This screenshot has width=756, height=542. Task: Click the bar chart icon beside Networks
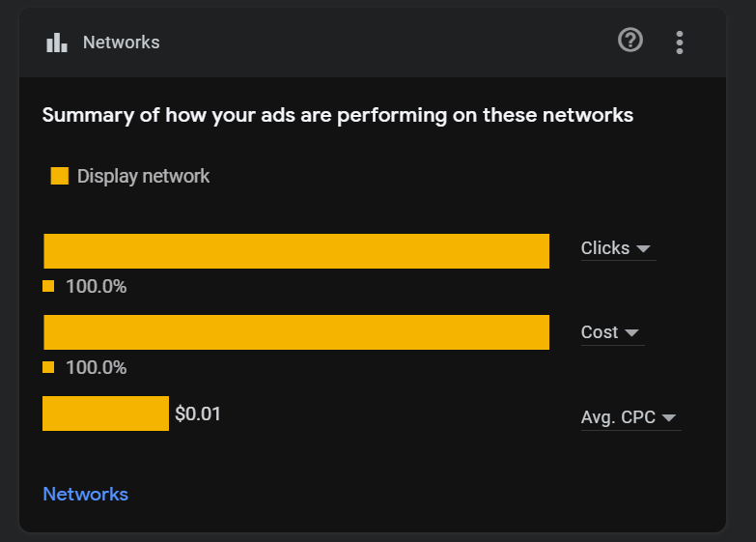(57, 43)
